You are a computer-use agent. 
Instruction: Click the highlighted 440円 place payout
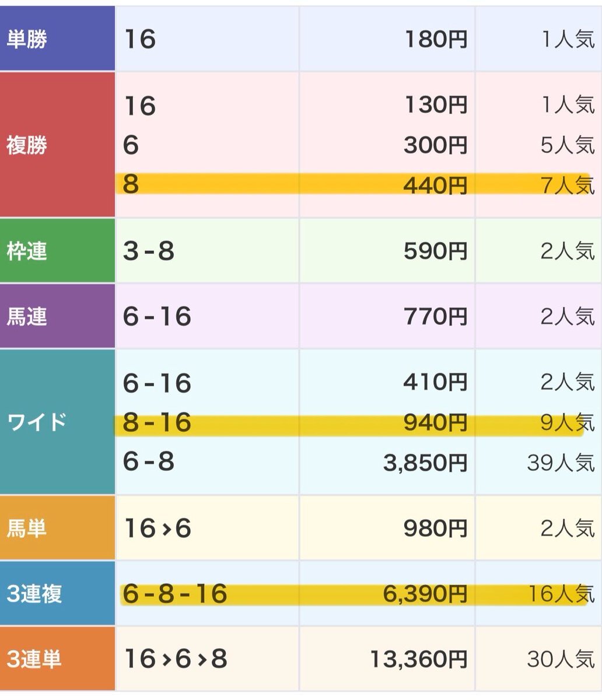(435, 184)
